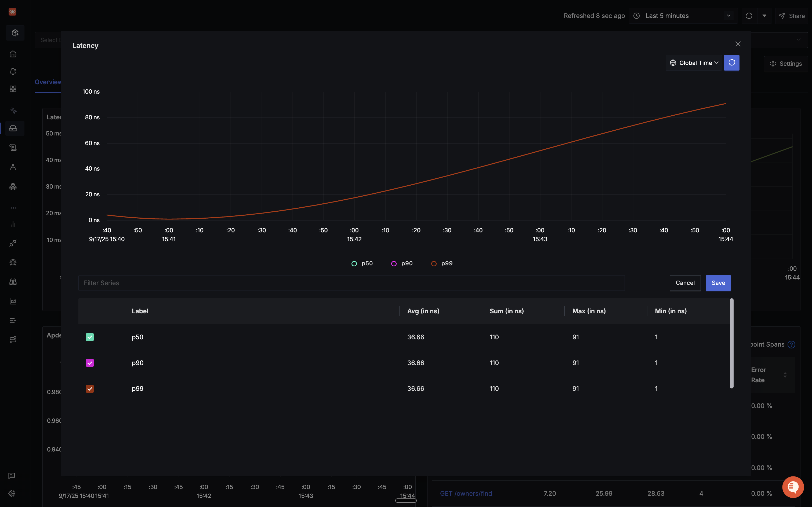Viewport: 812px width, 507px height.
Task: Open the Home icon in sidebar
Action: [13, 54]
